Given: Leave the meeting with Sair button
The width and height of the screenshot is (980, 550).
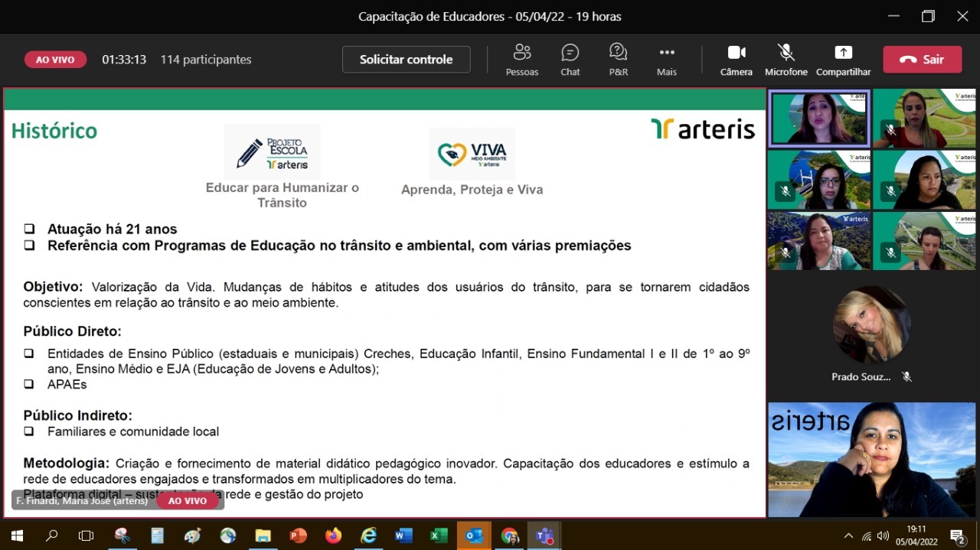Looking at the screenshot, I should [x=922, y=60].
